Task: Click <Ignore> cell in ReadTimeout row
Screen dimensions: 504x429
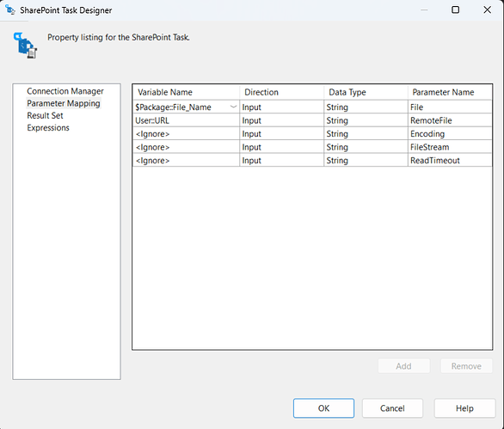Action: (186, 161)
